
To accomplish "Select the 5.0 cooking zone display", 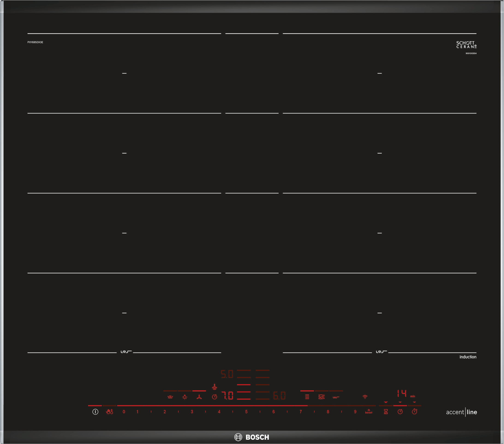I will coord(227,374).
